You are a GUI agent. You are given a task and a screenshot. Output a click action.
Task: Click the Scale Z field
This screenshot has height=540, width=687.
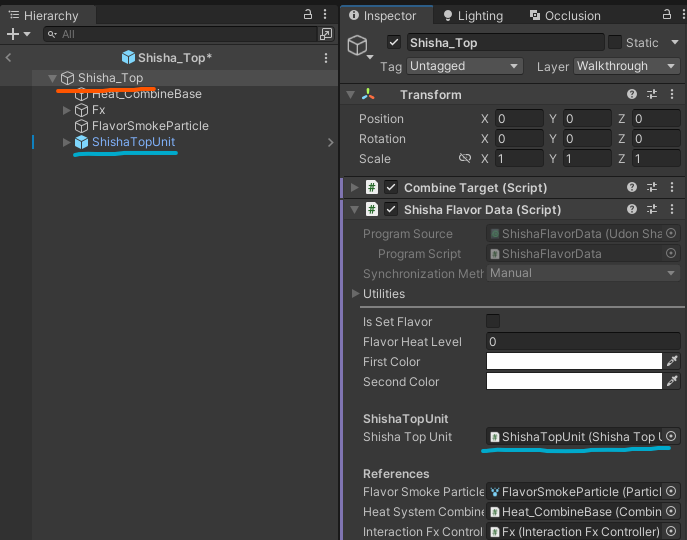[656, 159]
